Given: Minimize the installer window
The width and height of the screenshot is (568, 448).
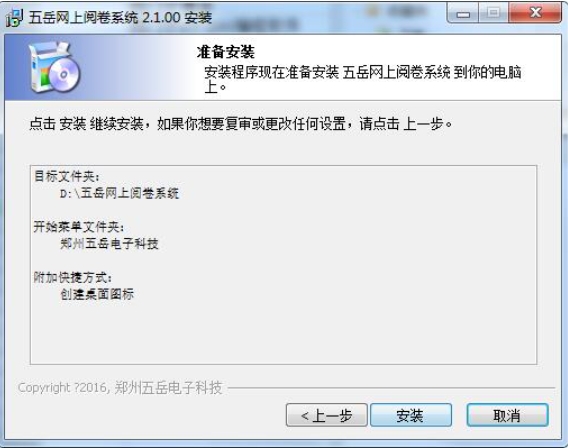Looking at the screenshot, I should (463, 14).
